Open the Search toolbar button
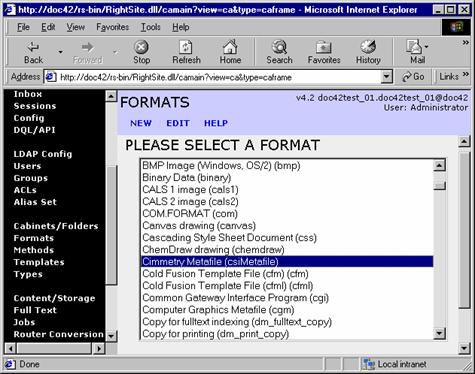 [279, 52]
